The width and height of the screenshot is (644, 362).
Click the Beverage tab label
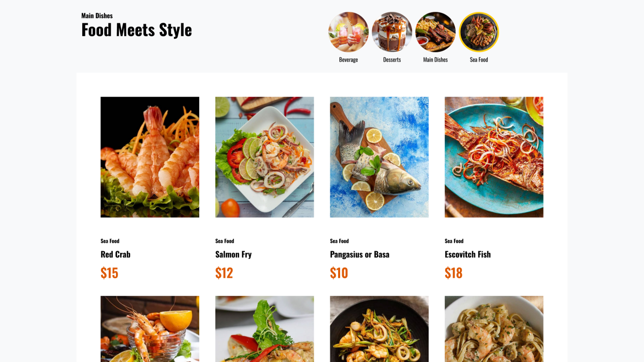coord(348,59)
